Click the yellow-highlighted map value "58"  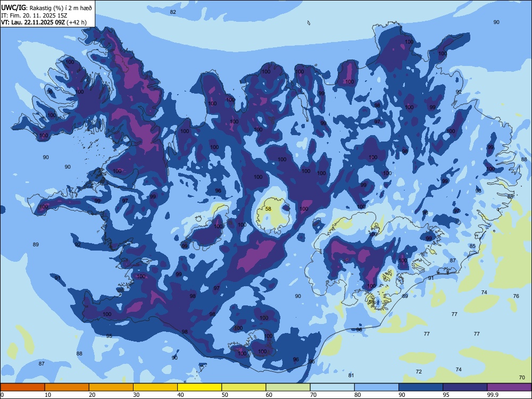coord(268,209)
